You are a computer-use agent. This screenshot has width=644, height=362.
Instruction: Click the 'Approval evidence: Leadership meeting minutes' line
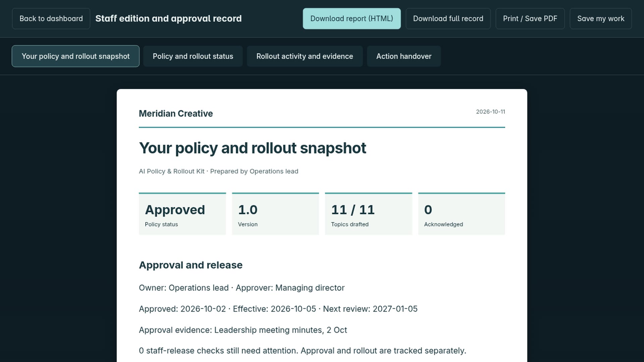coord(243,330)
